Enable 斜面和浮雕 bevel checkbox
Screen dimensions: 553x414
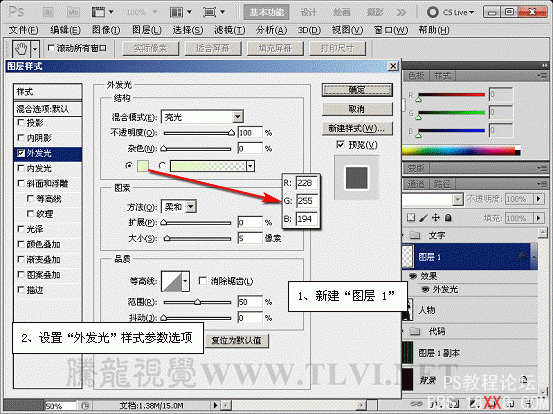coord(21,183)
